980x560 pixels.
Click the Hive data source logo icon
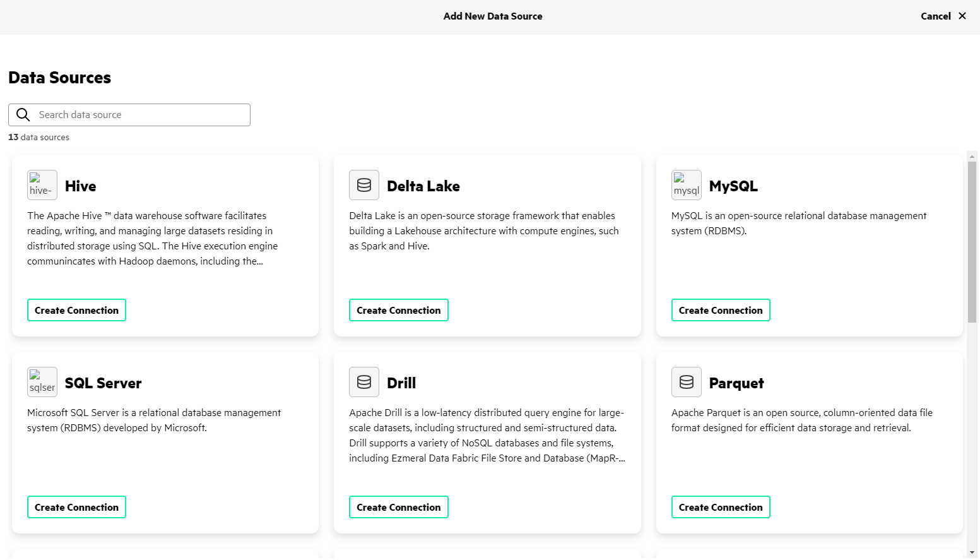[x=42, y=185]
